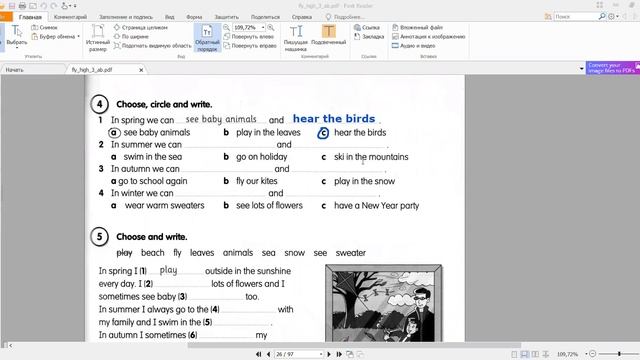Viewport: 640px width, 360px height.
Task: Click the Снимок snapshot tool
Action: [x=44, y=27]
